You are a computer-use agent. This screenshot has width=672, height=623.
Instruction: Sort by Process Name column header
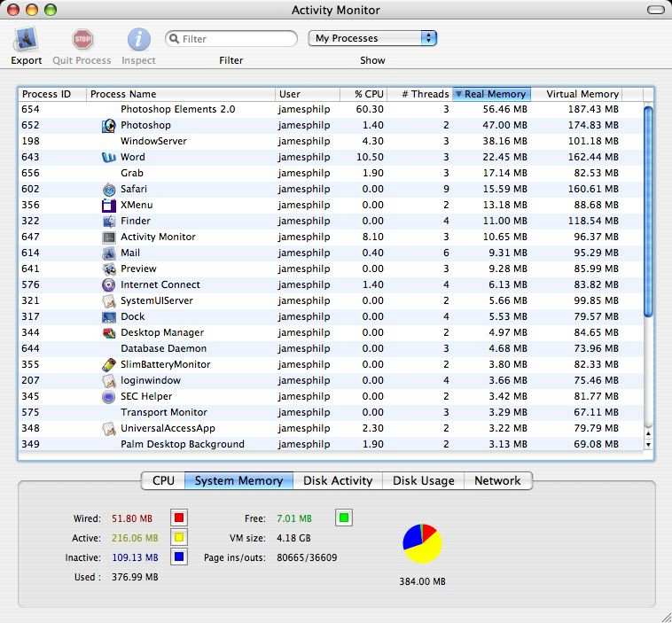[x=181, y=94]
